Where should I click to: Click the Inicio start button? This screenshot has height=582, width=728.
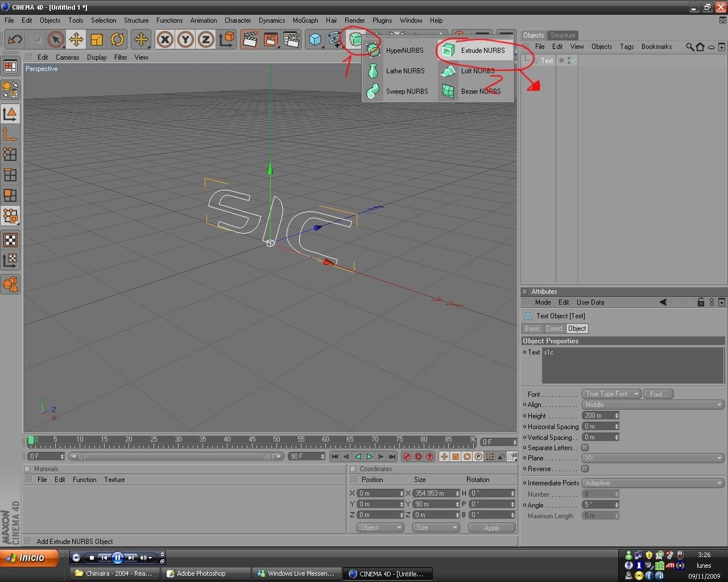(30, 558)
